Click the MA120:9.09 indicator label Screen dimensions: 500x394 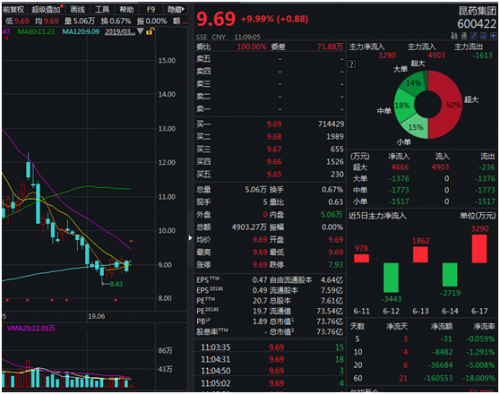pyautogui.click(x=81, y=32)
